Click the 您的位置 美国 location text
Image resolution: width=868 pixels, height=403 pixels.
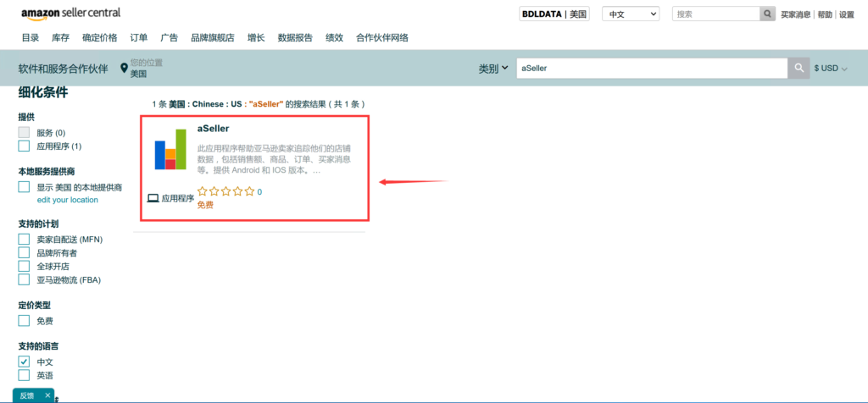pyautogui.click(x=146, y=68)
